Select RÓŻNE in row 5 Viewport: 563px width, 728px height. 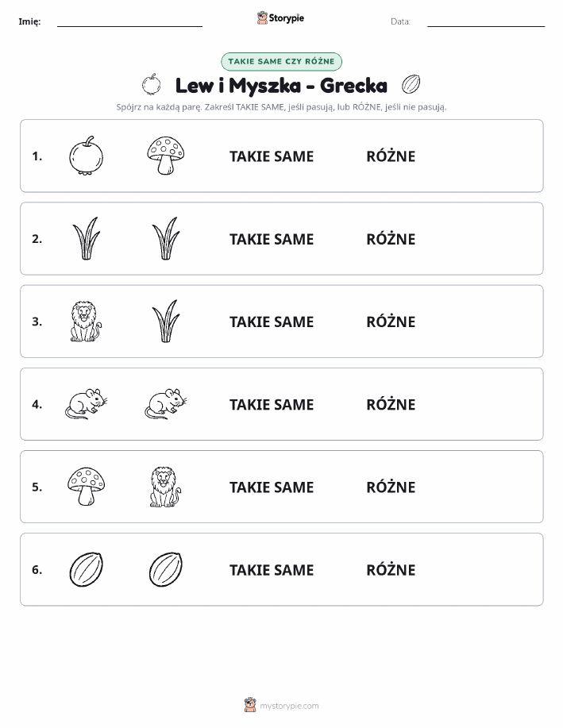click(391, 487)
